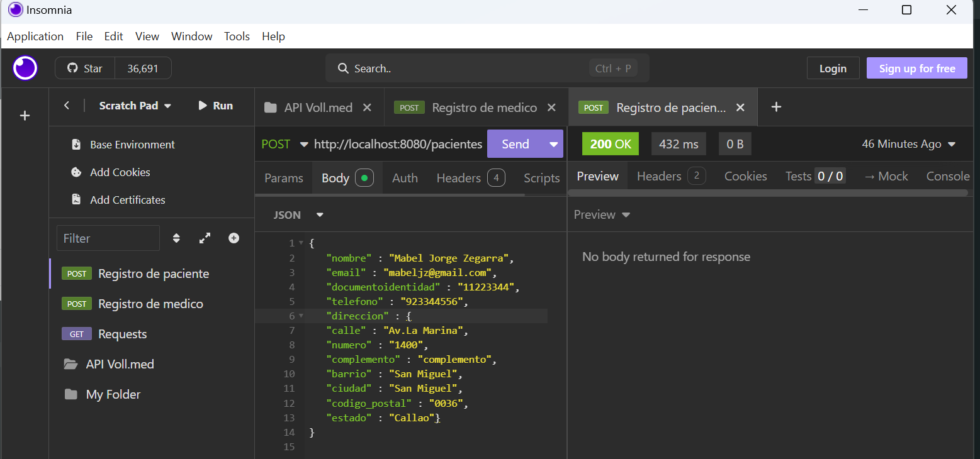
Task: Collapse the direccion object at line 6
Action: pyautogui.click(x=301, y=316)
